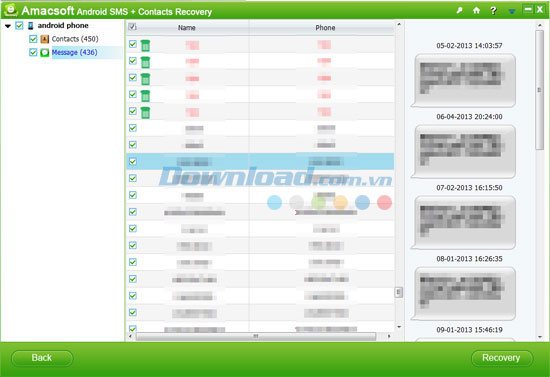This screenshot has height=377, width=550.
Task: Click the preview pane scroll down arrow
Action: click(x=539, y=337)
